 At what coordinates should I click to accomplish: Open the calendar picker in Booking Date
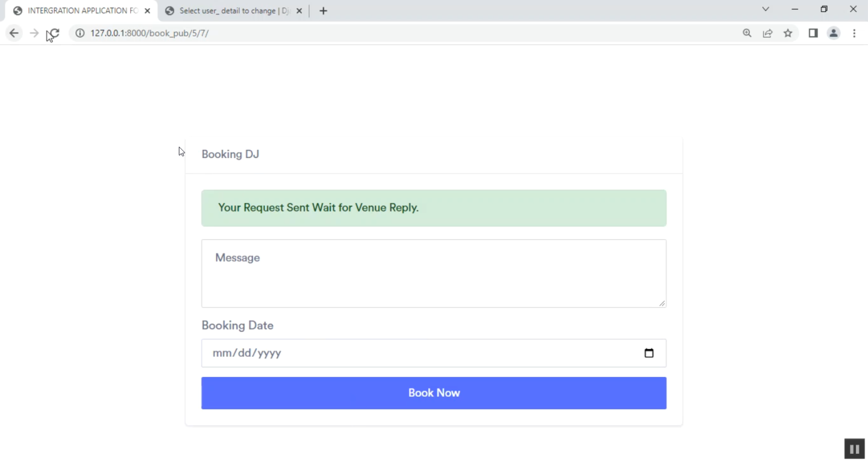click(x=649, y=353)
